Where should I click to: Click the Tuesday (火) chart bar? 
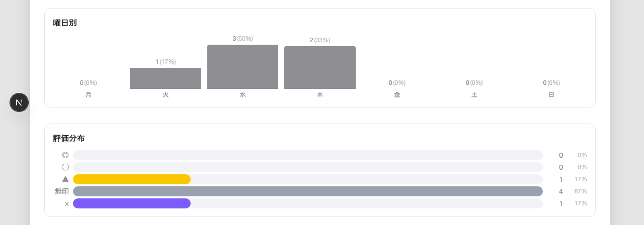[166, 78]
